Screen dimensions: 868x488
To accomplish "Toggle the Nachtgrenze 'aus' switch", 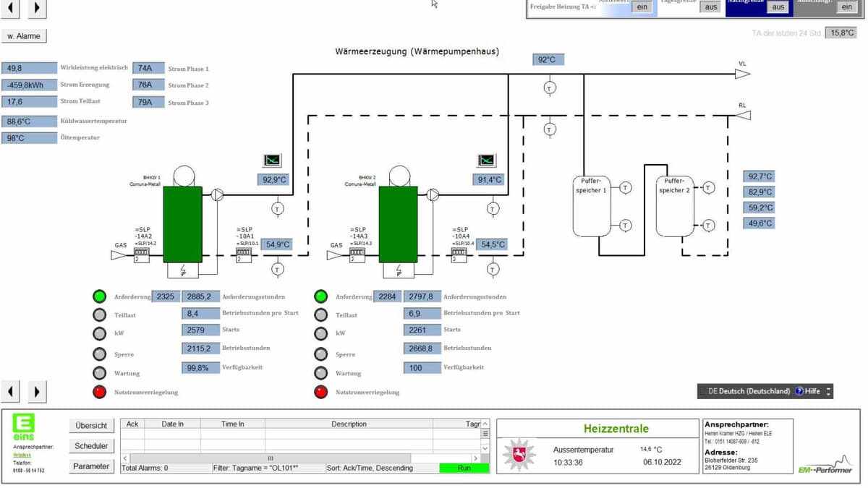I will [778, 7].
